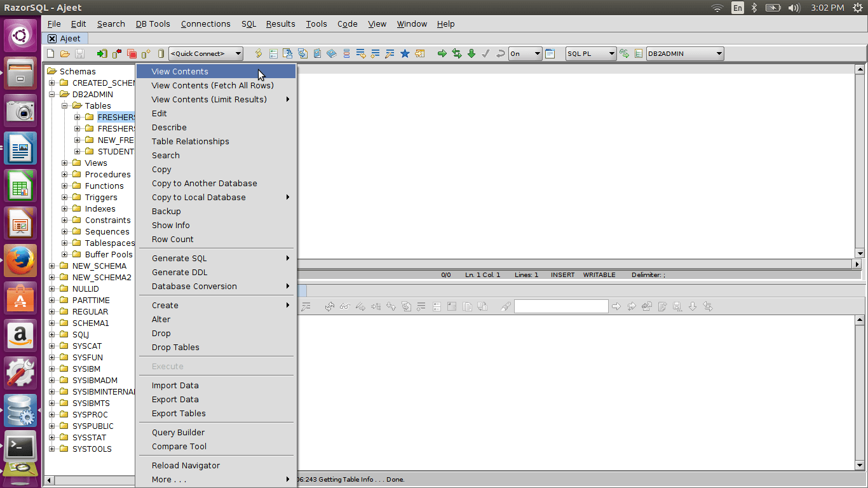The height and width of the screenshot is (488, 868).
Task: Click the green connect arrow database icon
Action: 102,54
